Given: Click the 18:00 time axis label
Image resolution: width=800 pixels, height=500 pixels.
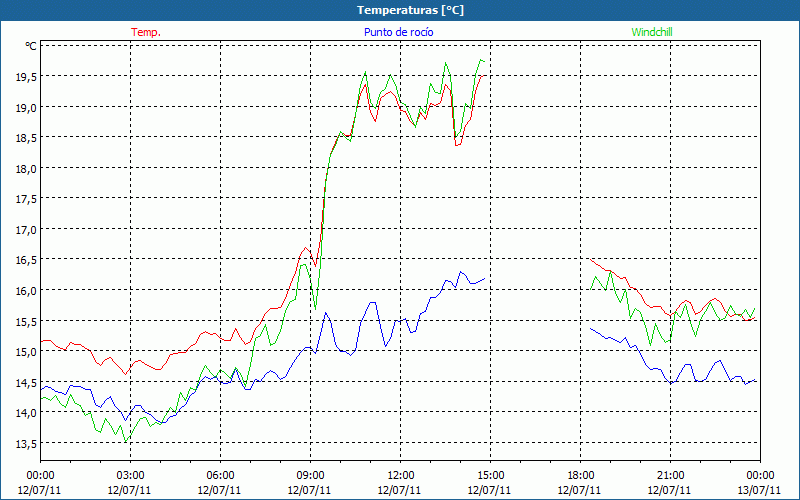Looking at the screenshot, I should [x=580, y=476].
